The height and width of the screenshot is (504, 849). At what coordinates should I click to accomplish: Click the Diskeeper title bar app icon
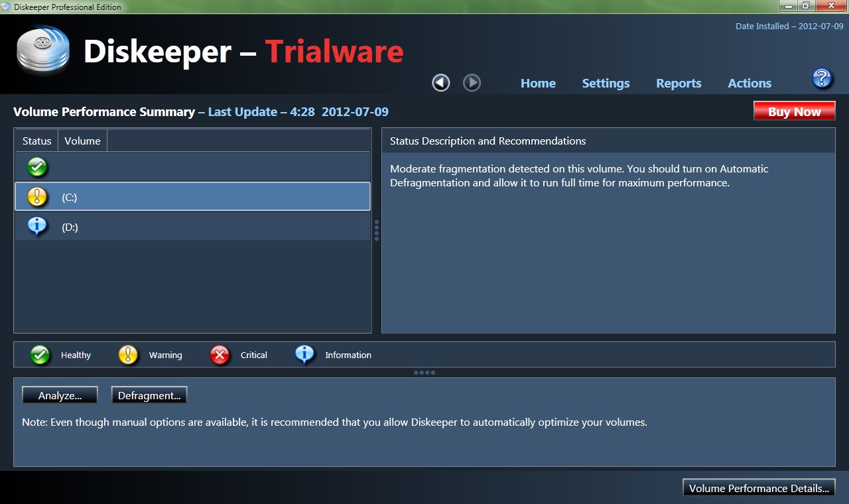tap(6, 7)
